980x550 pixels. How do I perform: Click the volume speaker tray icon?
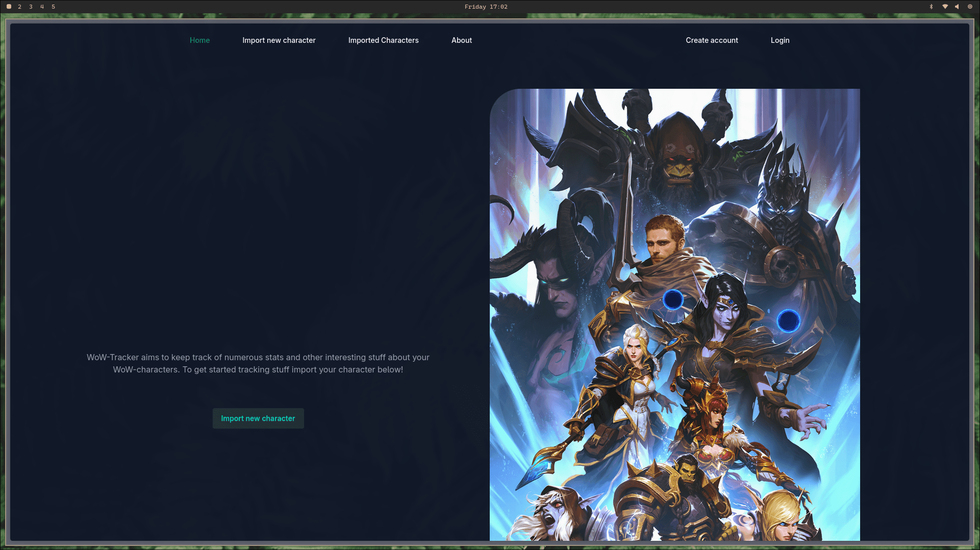click(x=957, y=7)
